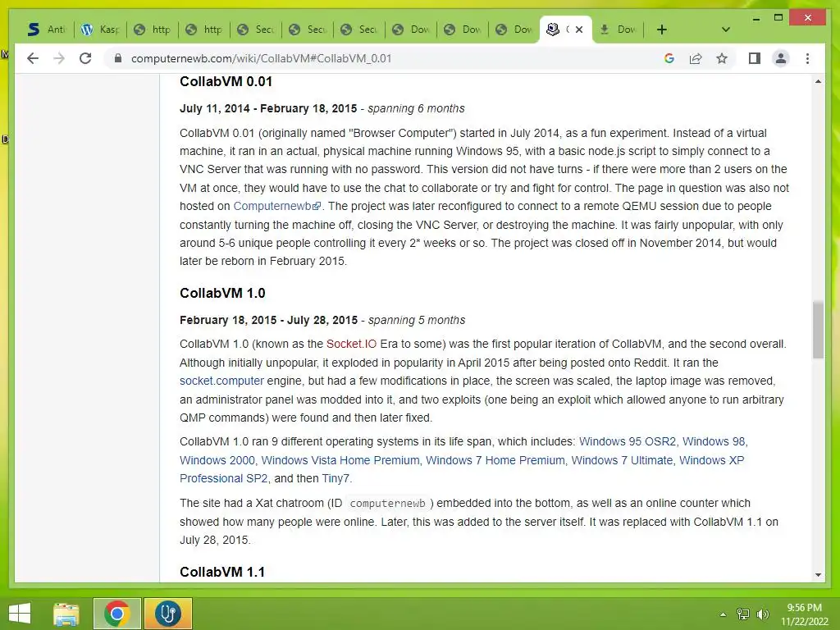
Task: Toggle the browser side panel icon
Action: click(755, 58)
